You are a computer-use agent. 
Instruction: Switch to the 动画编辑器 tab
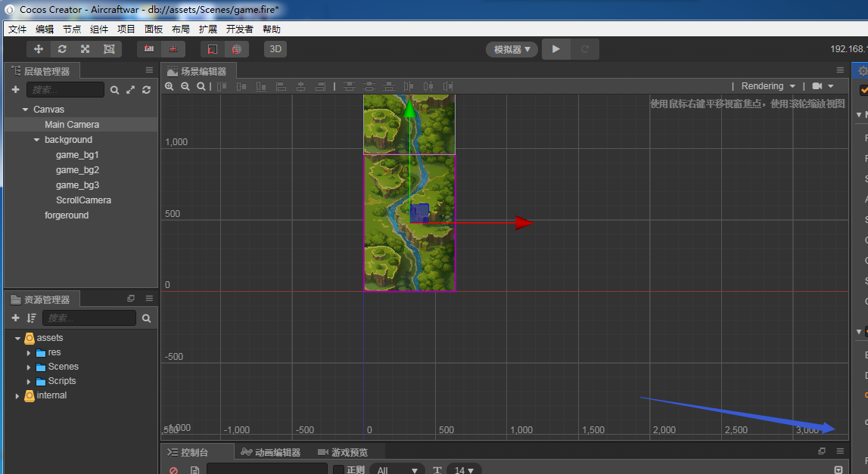coord(271,452)
